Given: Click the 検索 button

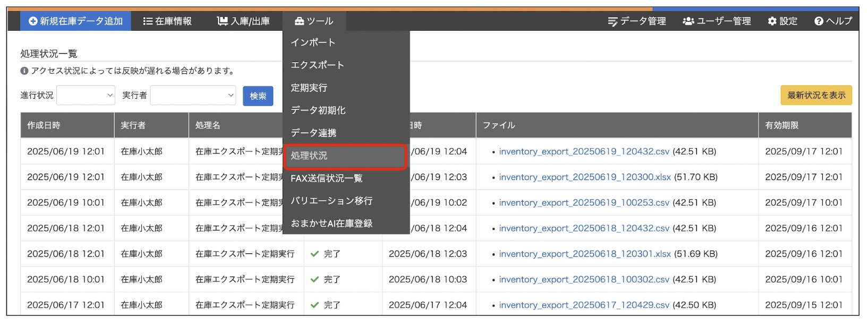Looking at the screenshot, I should click(258, 96).
